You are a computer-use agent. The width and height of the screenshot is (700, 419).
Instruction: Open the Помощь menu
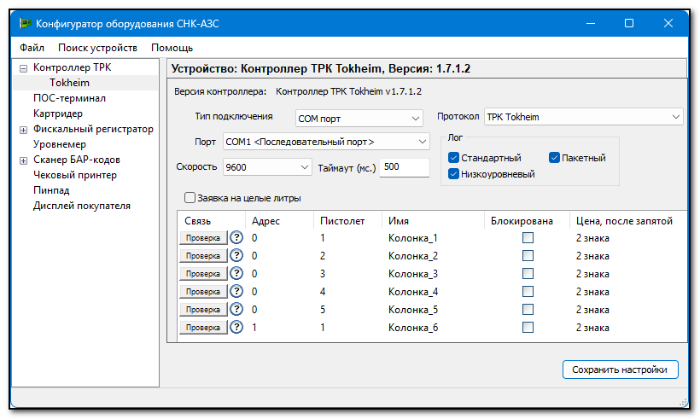coord(172,47)
